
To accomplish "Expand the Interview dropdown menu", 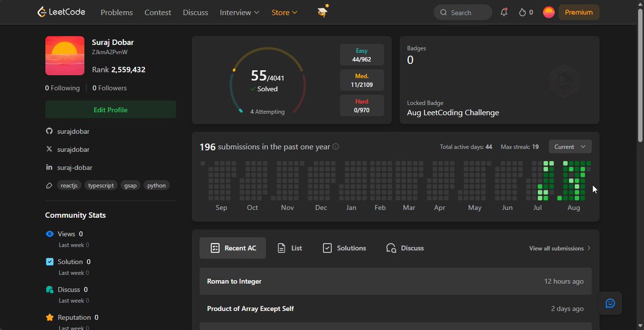I will click(239, 12).
